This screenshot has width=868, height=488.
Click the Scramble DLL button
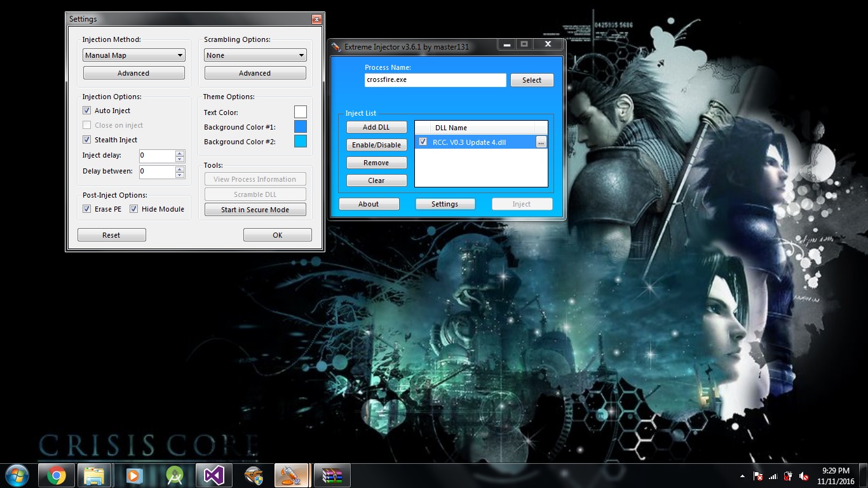pos(255,194)
